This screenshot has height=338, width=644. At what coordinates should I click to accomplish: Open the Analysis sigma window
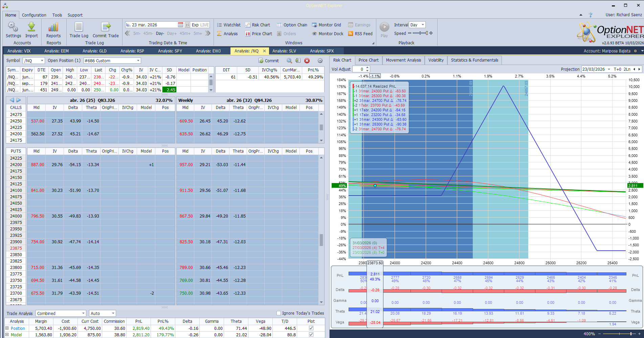227,33
